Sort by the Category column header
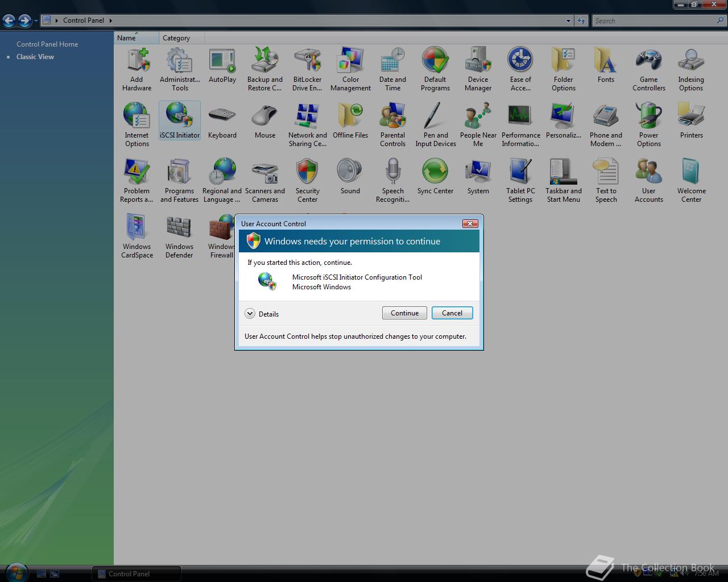This screenshot has height=582, width=728. [181, 38]
